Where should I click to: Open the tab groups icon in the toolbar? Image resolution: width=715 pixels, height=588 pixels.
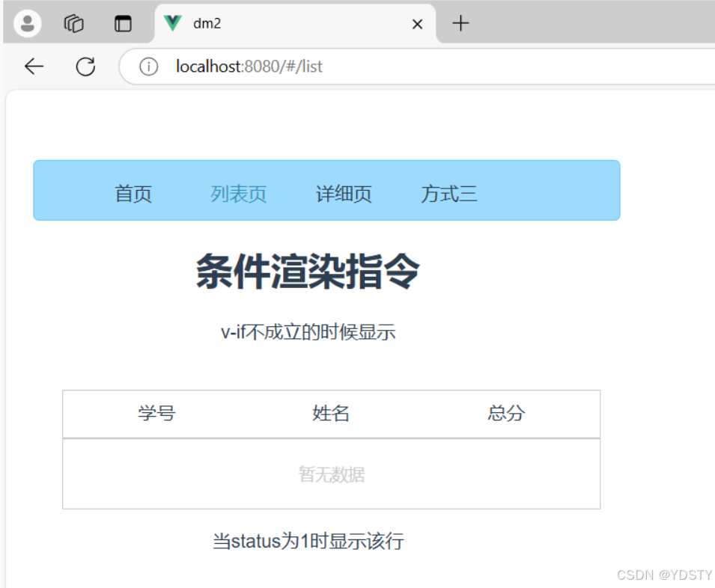pyautogui.click(x=73, y=22)
